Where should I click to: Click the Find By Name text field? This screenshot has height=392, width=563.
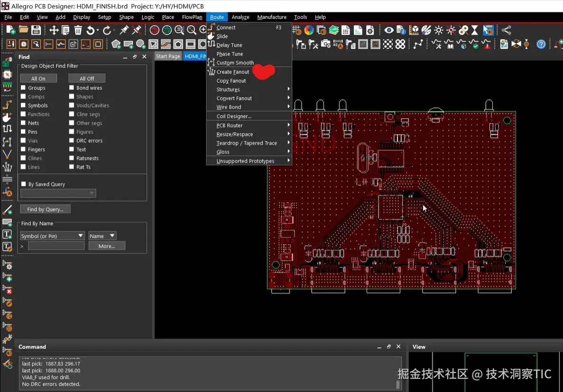(56, 246)
